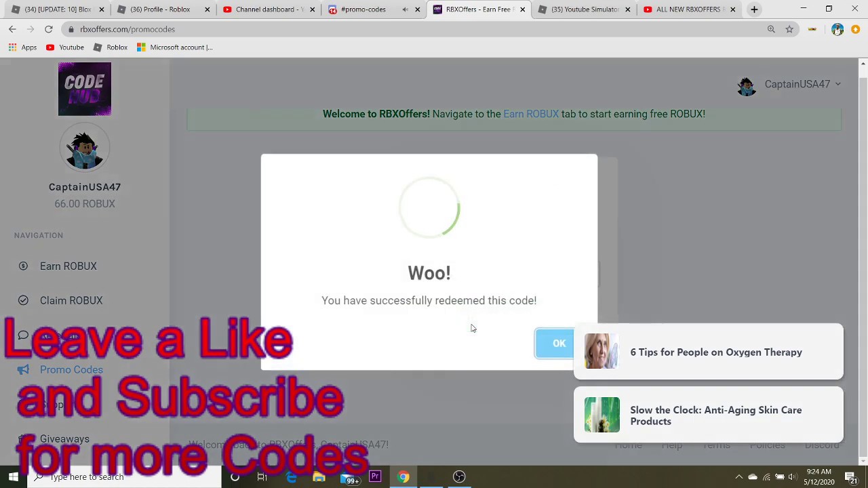The image size is (868, 488).
Task: Open the volume tray icon
Action: point(793,476)
